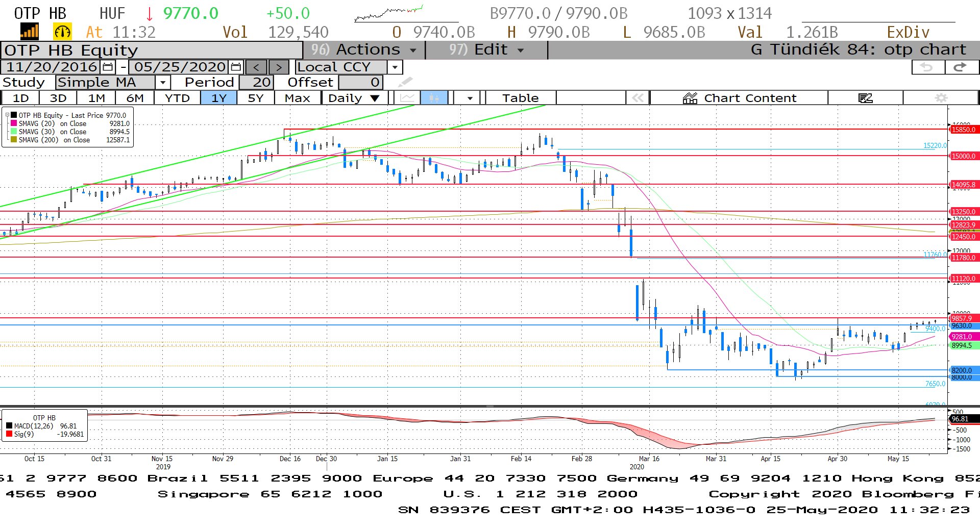
Task: Click the olive SMAVG (200) legend swatch
Action: 14,140
